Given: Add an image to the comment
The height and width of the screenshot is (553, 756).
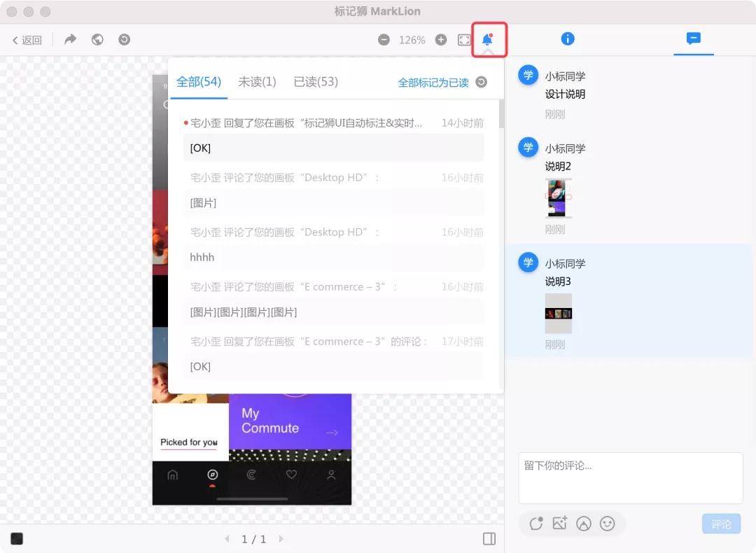Looking at the screenshot, I should click(559, 523).
